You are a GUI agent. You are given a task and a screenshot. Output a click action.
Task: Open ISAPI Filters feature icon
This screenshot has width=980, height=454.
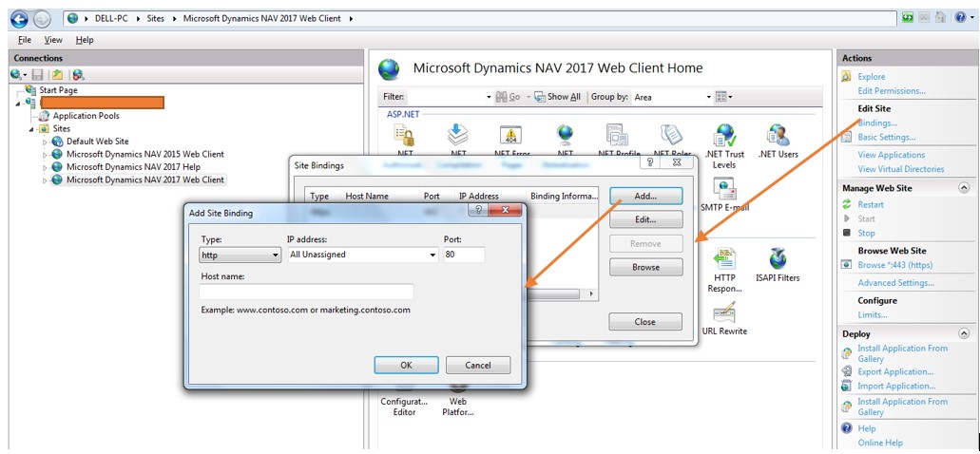[x=778, y=265]
